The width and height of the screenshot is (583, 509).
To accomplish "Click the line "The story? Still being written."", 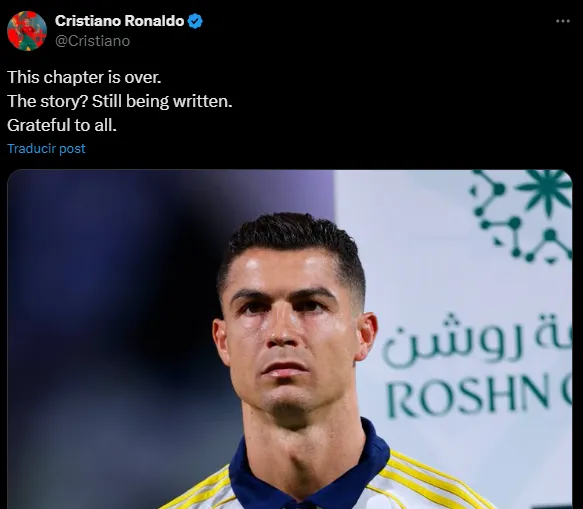I will (120, 101).
